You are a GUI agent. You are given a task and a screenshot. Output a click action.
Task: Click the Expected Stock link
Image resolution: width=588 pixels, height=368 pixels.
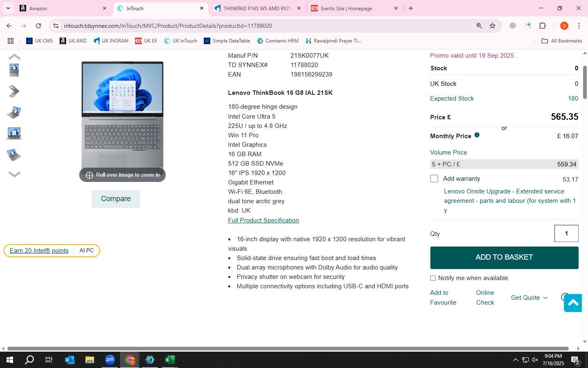tap(452, 99)
